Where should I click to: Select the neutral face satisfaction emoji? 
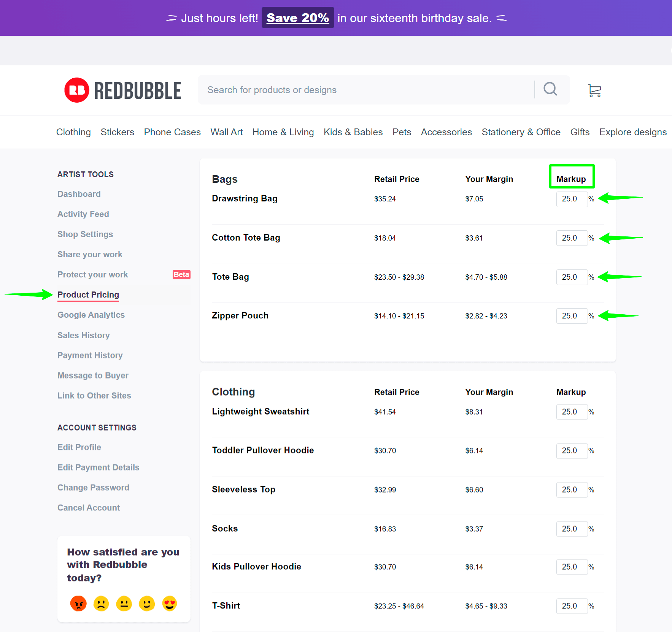tap(124, 603)
